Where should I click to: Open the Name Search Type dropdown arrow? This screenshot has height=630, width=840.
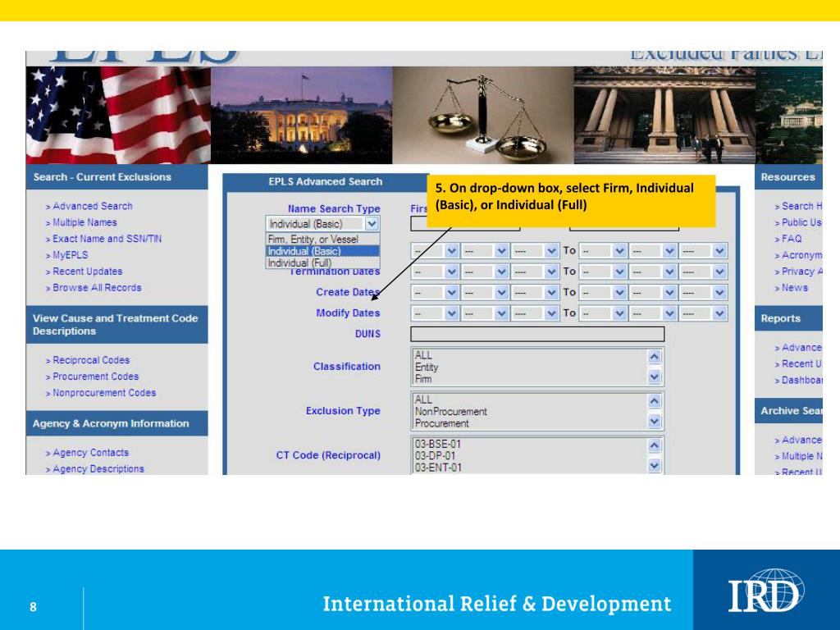[x=372, y=223]
